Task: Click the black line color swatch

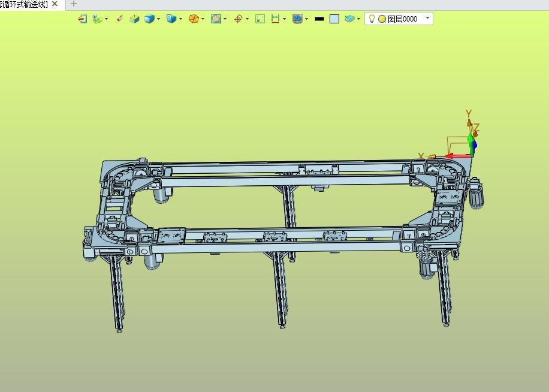Action: (x=319, y=19)
